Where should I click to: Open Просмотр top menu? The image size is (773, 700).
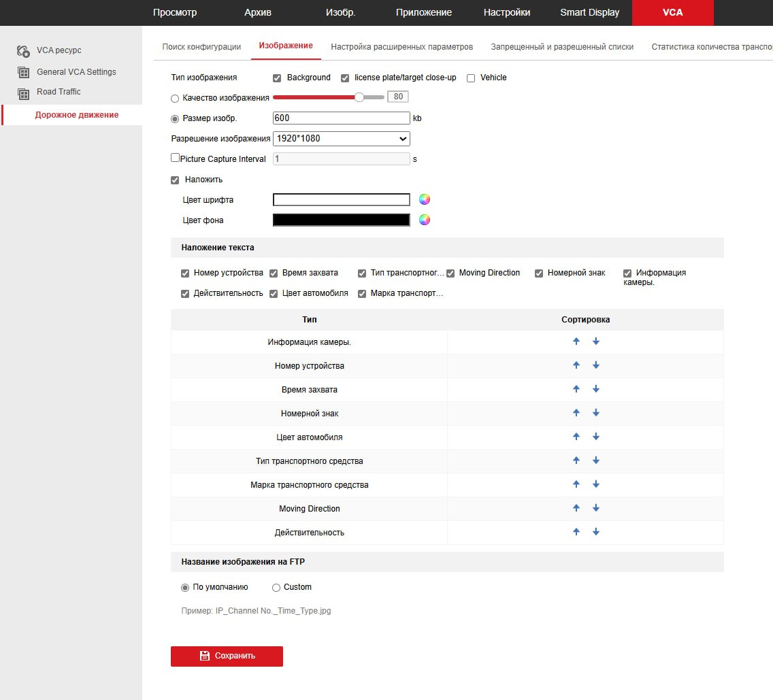[174, 12]
